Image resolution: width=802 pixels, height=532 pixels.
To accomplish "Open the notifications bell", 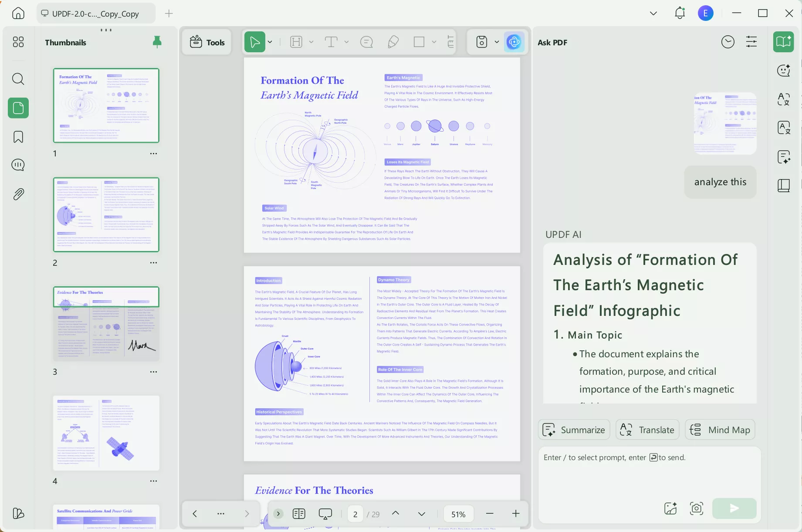I will [x=680, y=13].
